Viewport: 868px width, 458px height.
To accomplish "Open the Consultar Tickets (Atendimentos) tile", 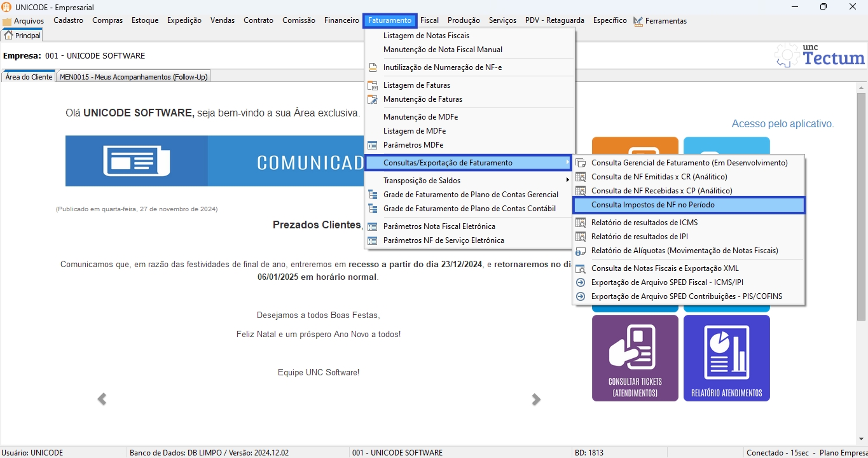I will pyautogui.click(x=635, y=358).
